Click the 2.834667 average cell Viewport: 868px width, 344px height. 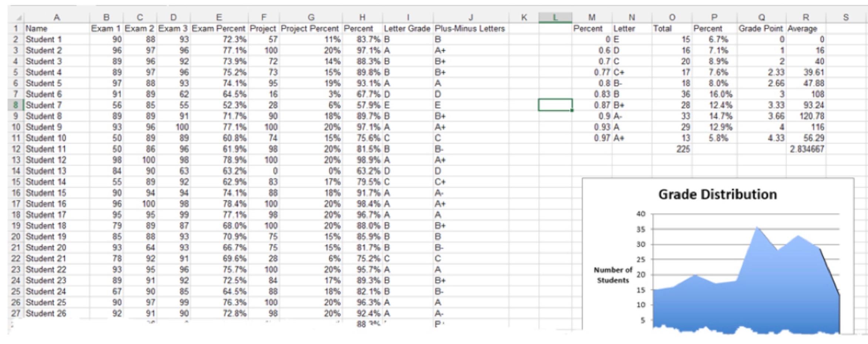pyautogui.click(x=806, y=149)
